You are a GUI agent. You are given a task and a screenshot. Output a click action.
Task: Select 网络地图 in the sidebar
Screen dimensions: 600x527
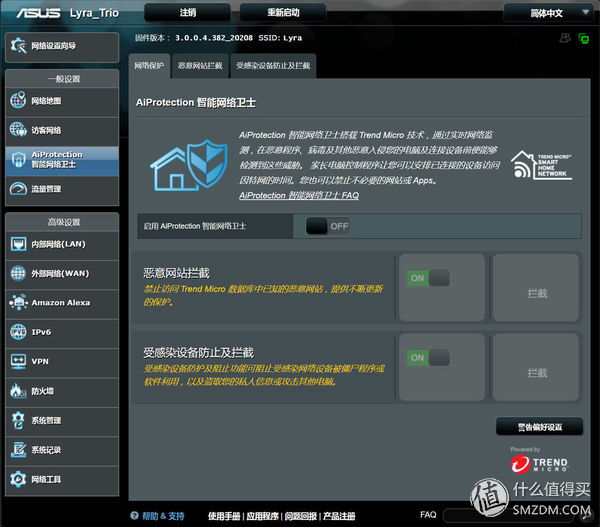coord(62,102)
